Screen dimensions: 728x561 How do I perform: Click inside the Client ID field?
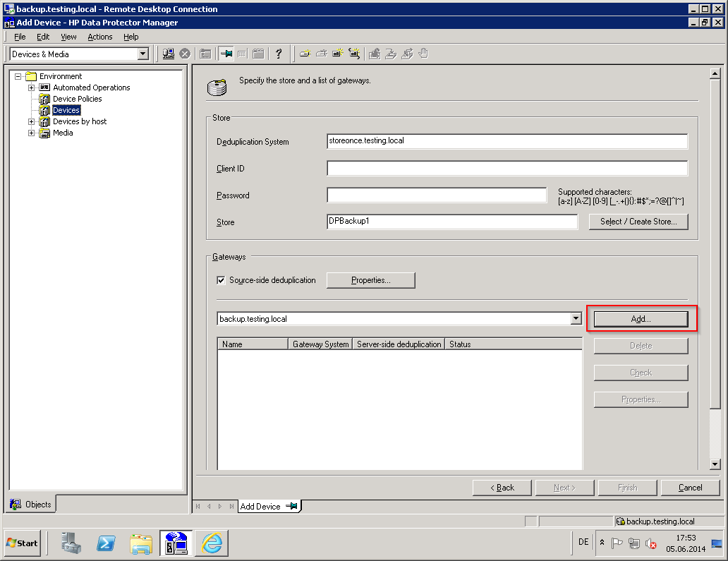tap(507, 168)
